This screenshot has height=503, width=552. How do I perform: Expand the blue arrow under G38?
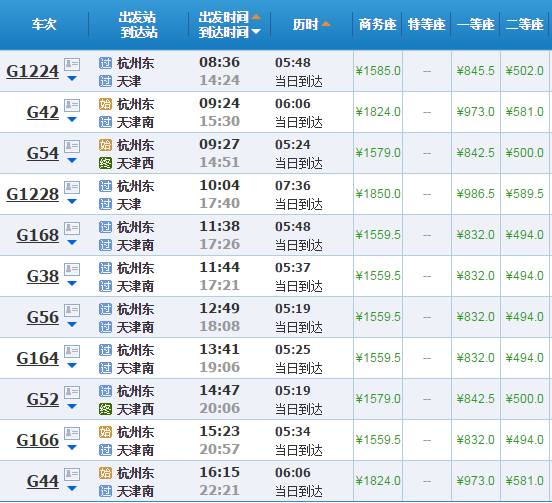pyautogui.click(x=72, y=283)
